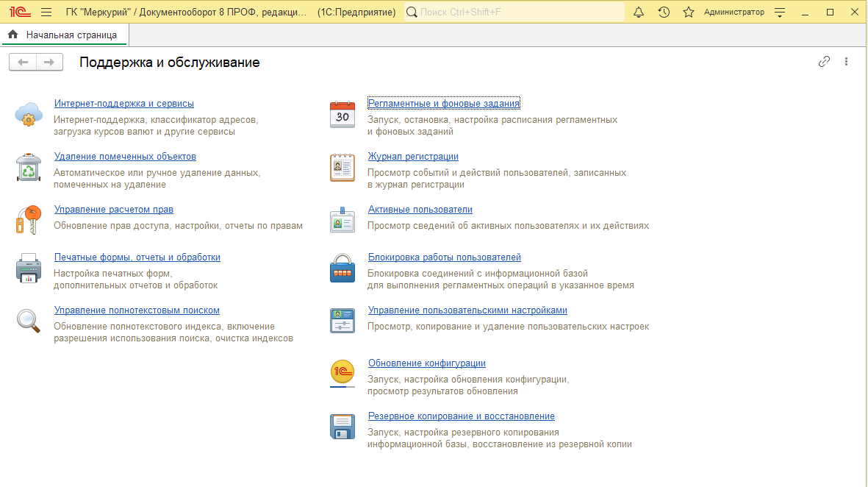Open favorites star icon
Viewport: 868px width, 487px height.
point(688,12)
